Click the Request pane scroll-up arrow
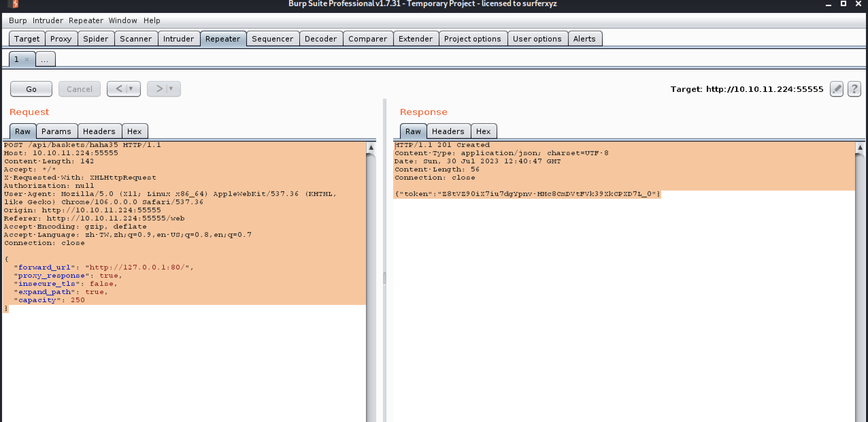868x422 pixels. click(371, 147)
